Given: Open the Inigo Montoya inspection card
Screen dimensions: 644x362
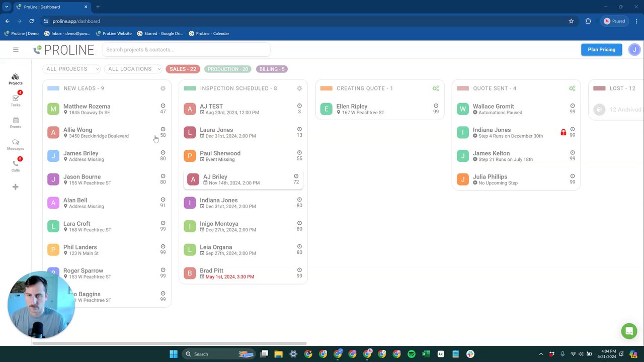Looking at the screenshot, I should pos(243,226).
